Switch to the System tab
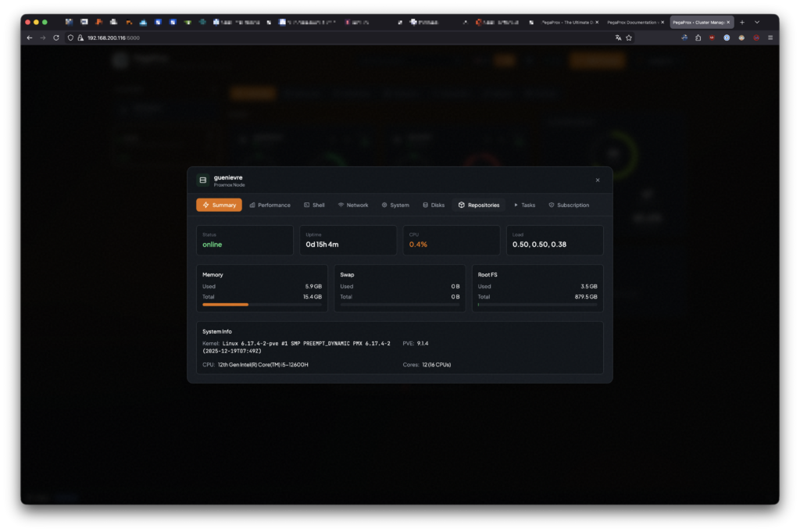 tap(395, 205)
